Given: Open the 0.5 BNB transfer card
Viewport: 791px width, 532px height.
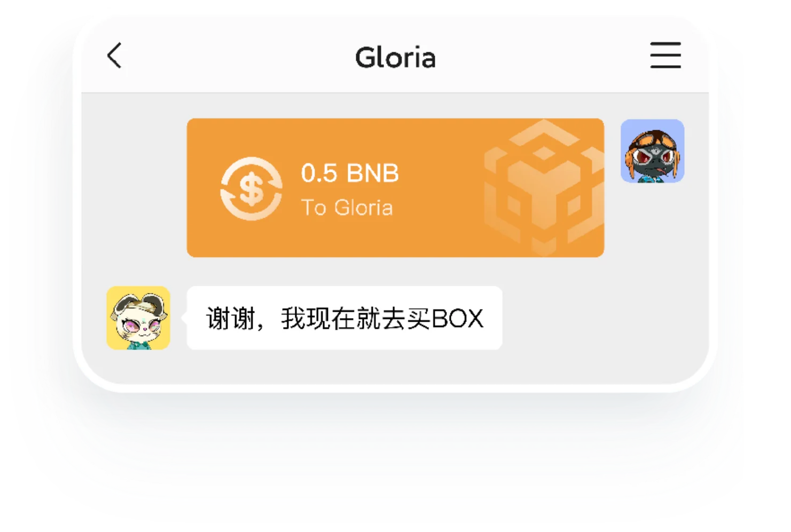Looking at the screenshot, I should pos(395,188).
